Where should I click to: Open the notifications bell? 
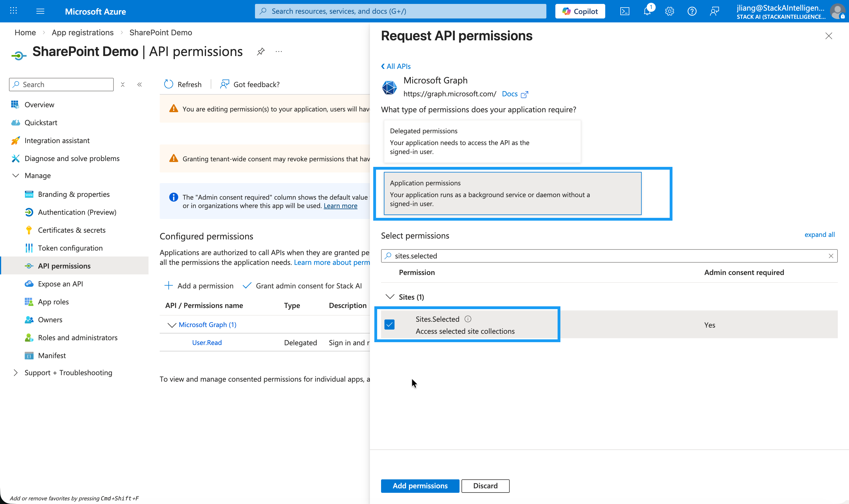[x=647, y=11]
